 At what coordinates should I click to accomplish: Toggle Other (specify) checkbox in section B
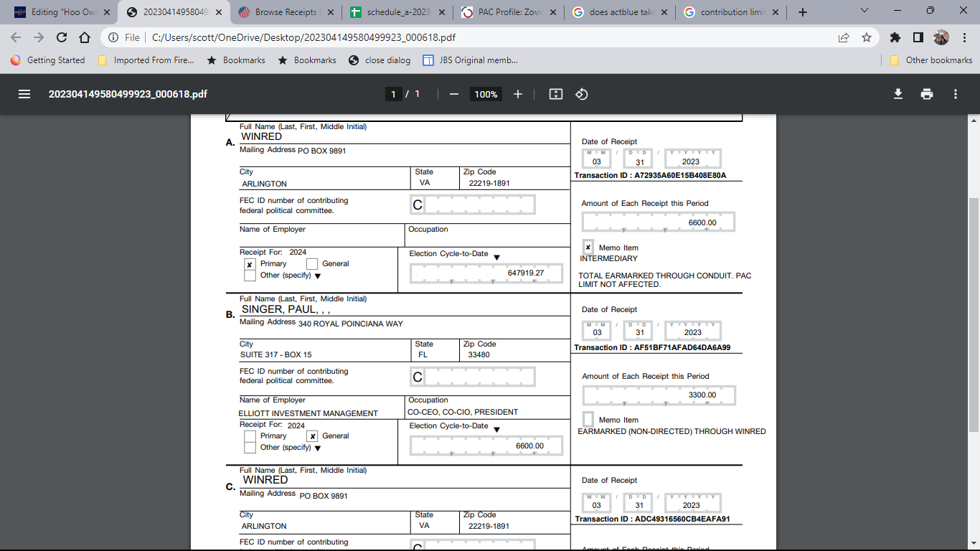click(250, 448)
